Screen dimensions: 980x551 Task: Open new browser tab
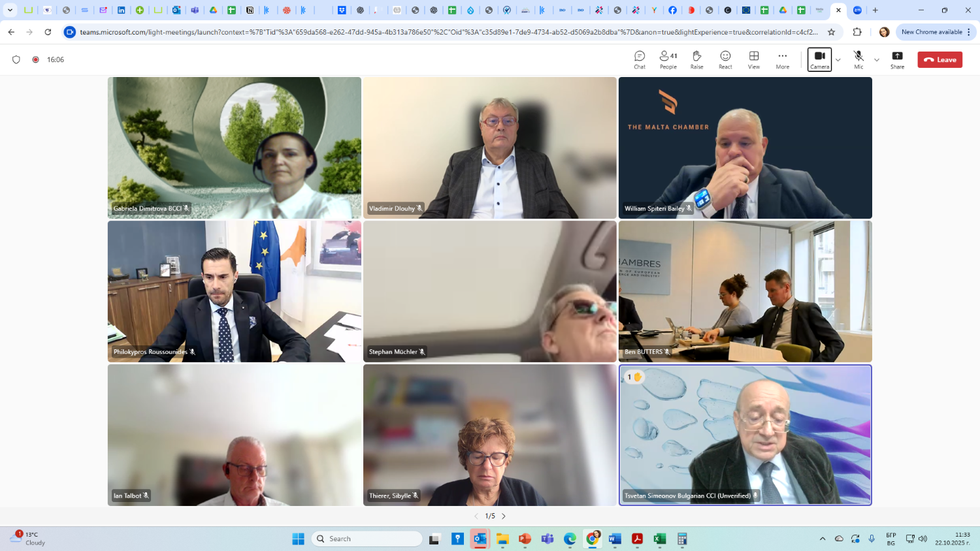(875, 10)
